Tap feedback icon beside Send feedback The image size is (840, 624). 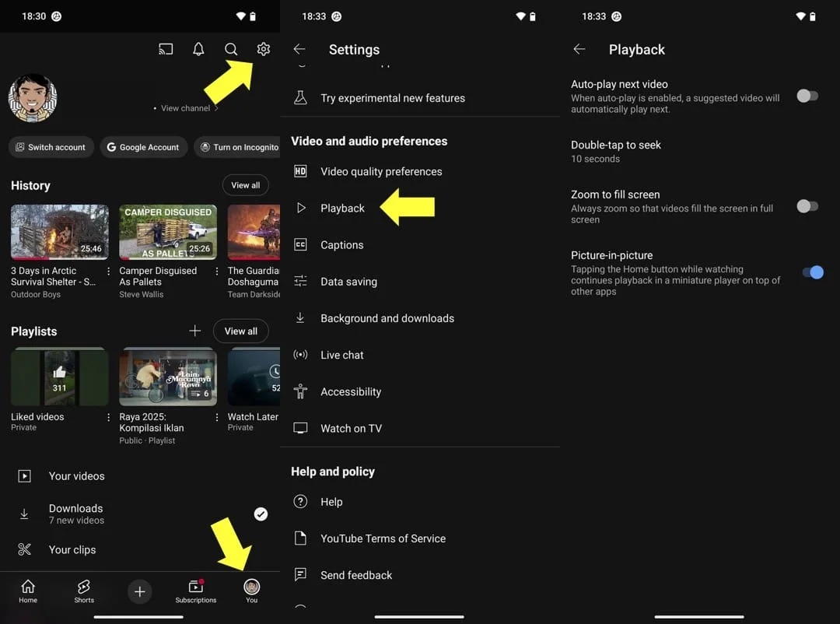tap(300, 575)
